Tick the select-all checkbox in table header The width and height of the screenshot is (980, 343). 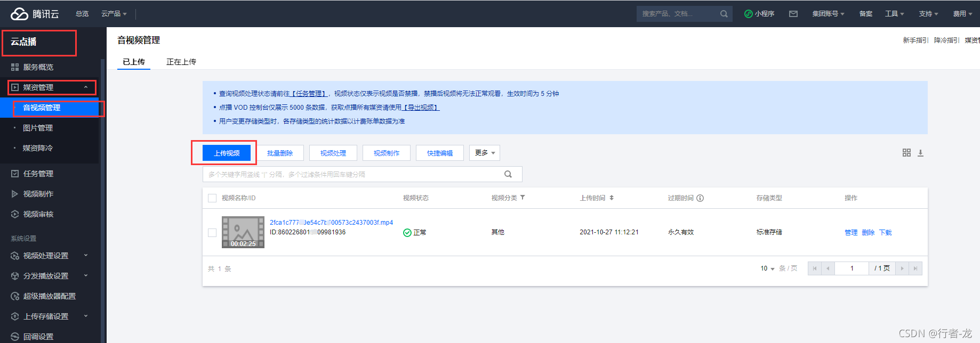212,198
